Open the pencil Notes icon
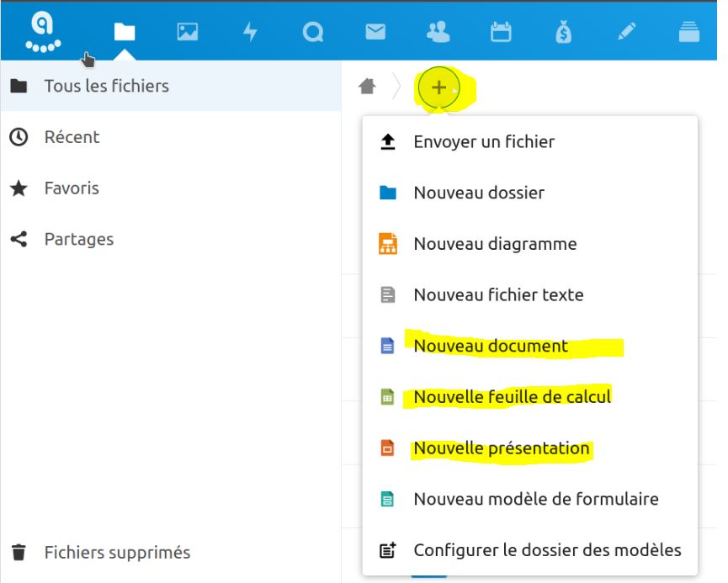Viewport: 728px width, 583px height. [x=627, y=33]
